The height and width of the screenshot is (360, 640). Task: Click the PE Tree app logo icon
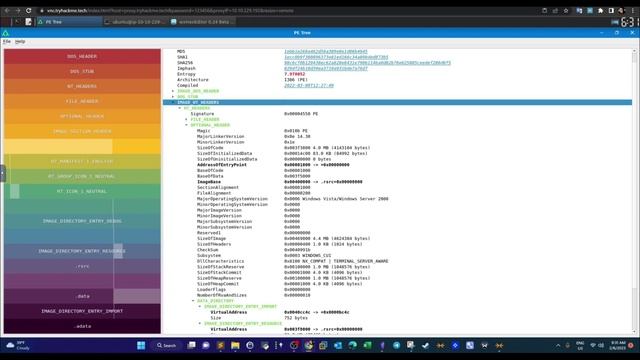pos(5,33)
